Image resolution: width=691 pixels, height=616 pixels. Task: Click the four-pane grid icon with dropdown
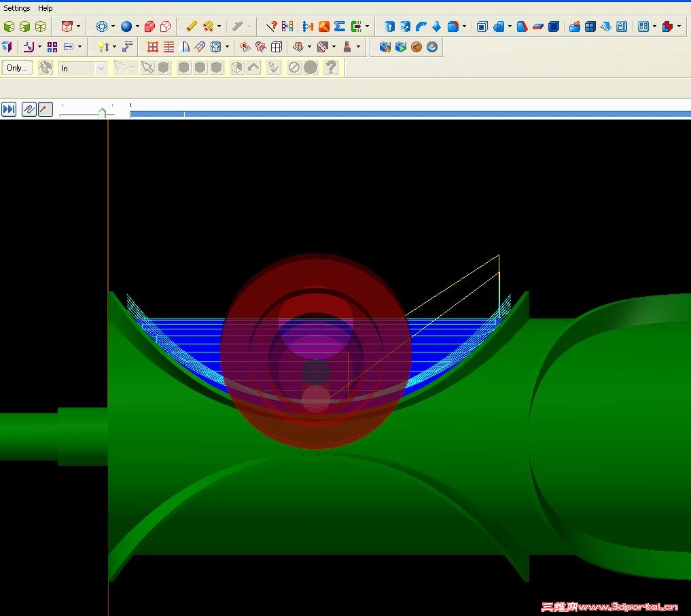tap(643, 26)
